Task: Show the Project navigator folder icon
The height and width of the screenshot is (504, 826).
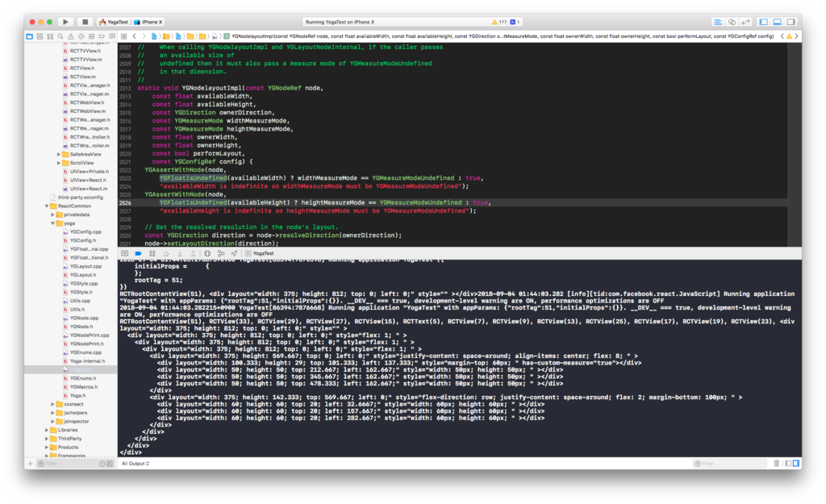Action: tap(30, 36)
